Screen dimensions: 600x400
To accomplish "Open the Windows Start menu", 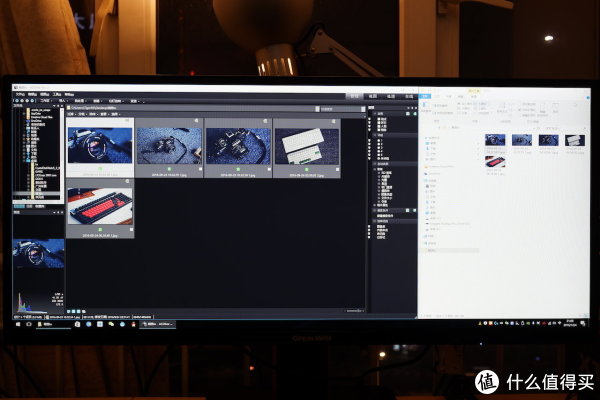I will pyautogui.click(x=18, y=324).
